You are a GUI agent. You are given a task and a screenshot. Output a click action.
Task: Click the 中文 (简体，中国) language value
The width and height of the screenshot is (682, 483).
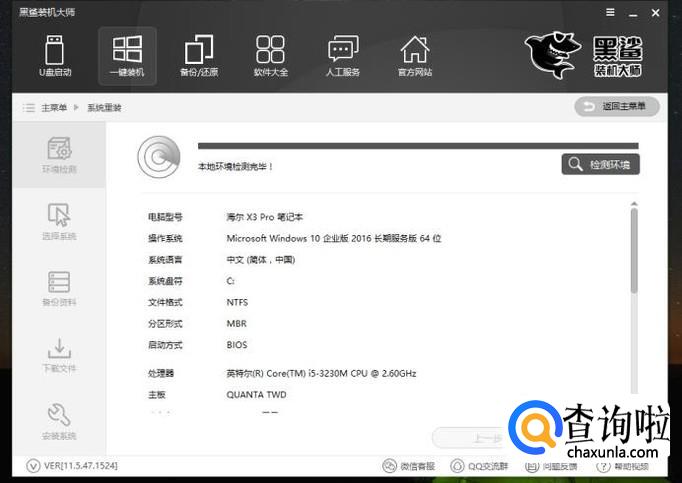(x=261, y=260)
